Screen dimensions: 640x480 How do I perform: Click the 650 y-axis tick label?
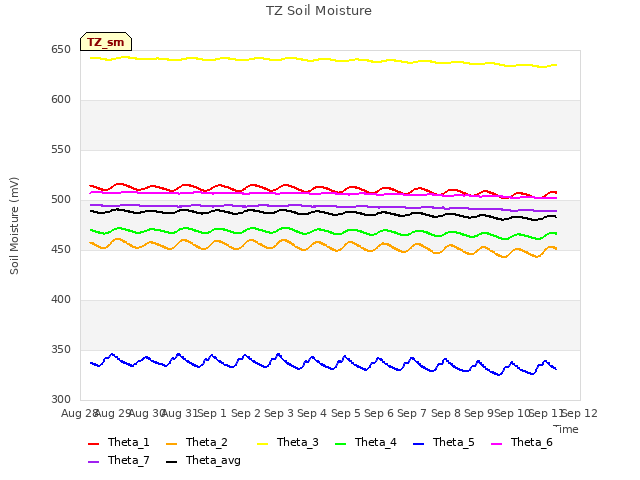[x=61, y=50]
